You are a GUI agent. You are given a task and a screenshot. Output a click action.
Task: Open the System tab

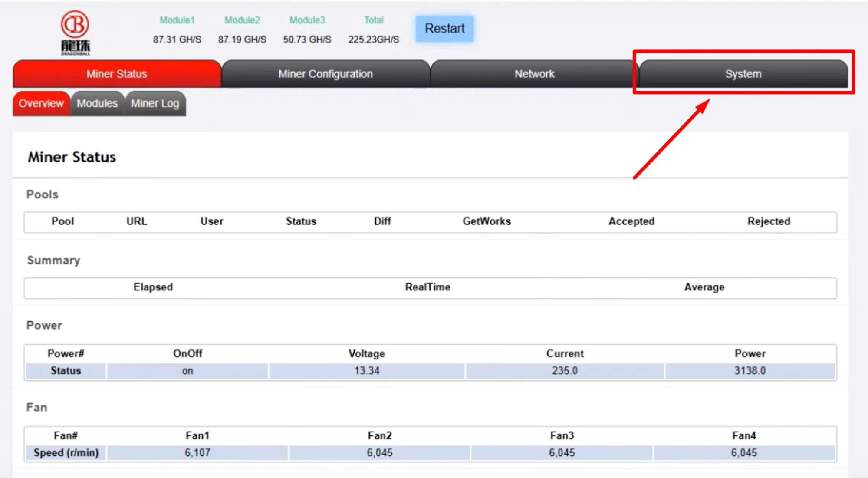pyautogui.click(x=743, y=74)
